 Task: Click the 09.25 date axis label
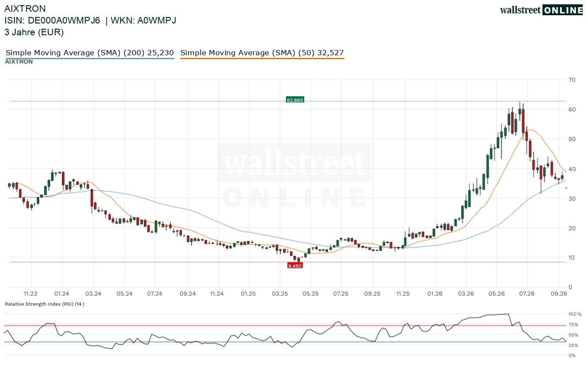click(373, 294)
